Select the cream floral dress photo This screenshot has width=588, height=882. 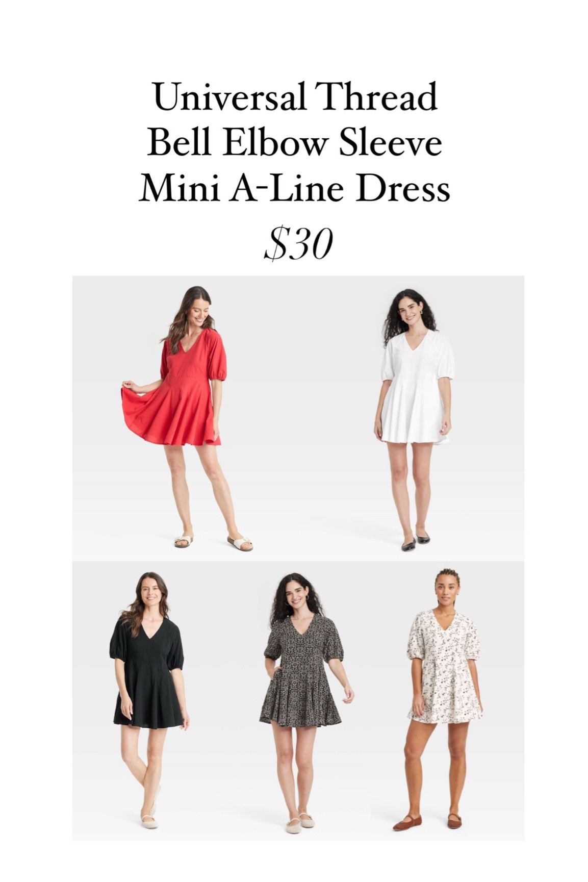point(449,701)
